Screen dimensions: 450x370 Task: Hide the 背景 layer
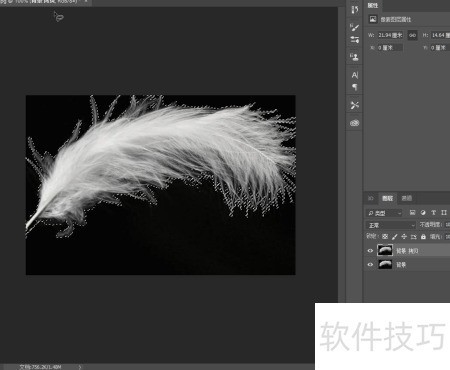click(x=370, y=265)
